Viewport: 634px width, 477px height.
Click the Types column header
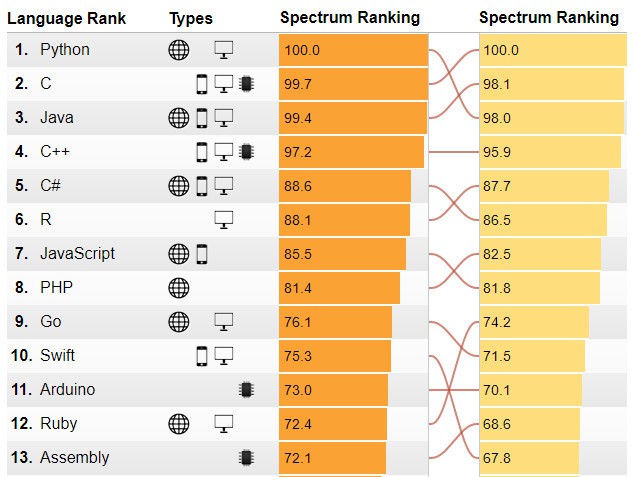[191, 18]
